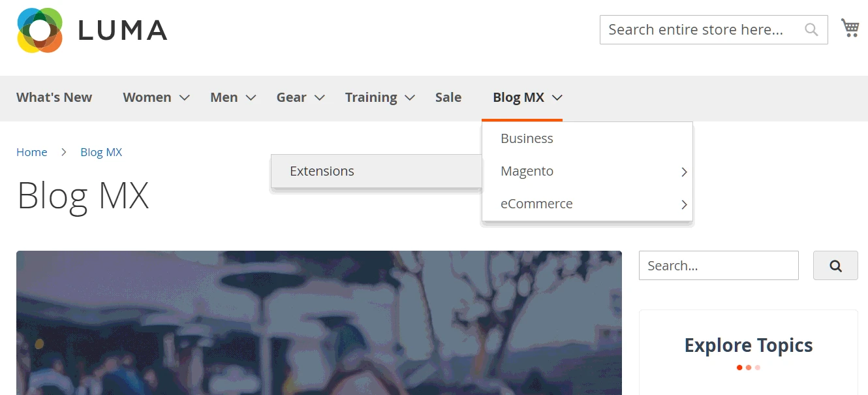Image resolution: width=868 pixels, height=395 pixels.
Task: Open the Men dropdown chevron
Action: [x=251, y=98]
